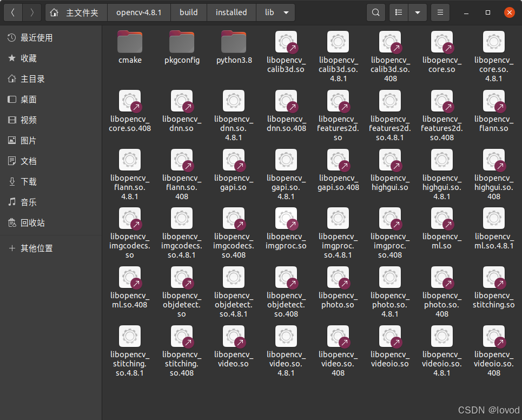Viewport: 522px width, 420px height.
Task: Select libopencv_imgproc.so symlink icon
Action: (x=286, y=219)
